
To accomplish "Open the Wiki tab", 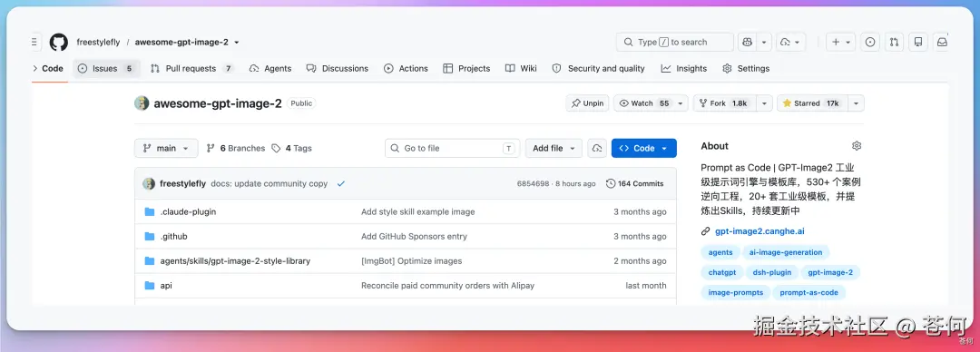I will (x=521, y=69).
